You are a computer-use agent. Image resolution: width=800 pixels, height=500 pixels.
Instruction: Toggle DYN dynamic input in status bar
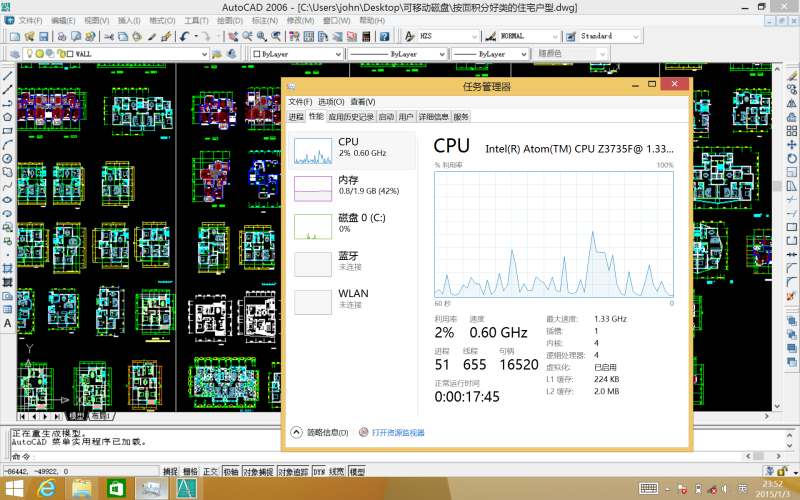click(x=319, y=471)
